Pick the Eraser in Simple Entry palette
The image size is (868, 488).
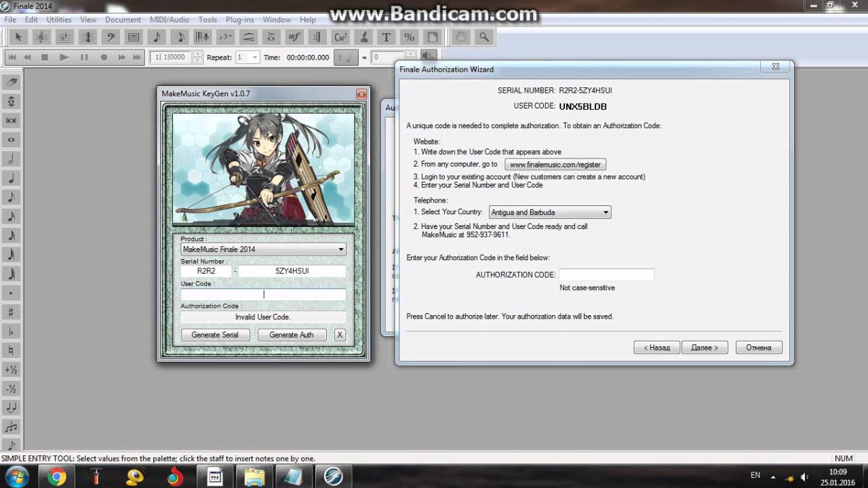(x=11, y=83)
